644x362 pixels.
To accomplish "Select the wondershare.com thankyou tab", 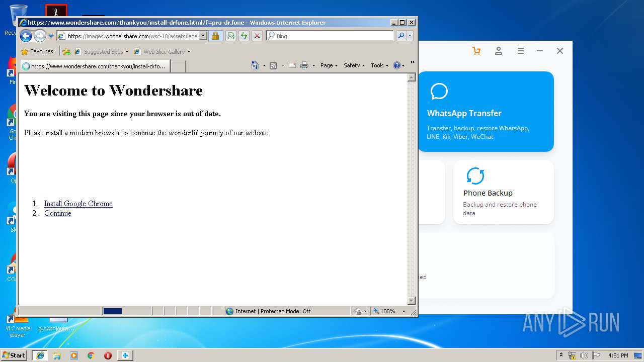I will [x=95, y=66].
